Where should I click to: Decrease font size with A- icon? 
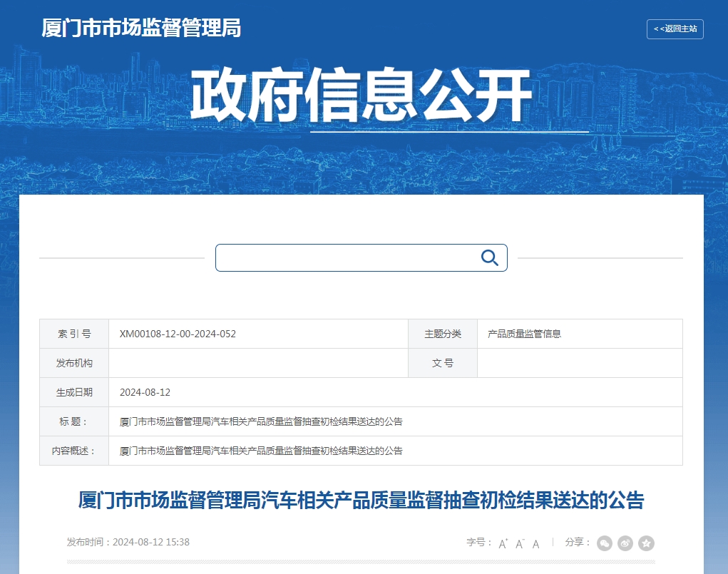tap(520, 543)
